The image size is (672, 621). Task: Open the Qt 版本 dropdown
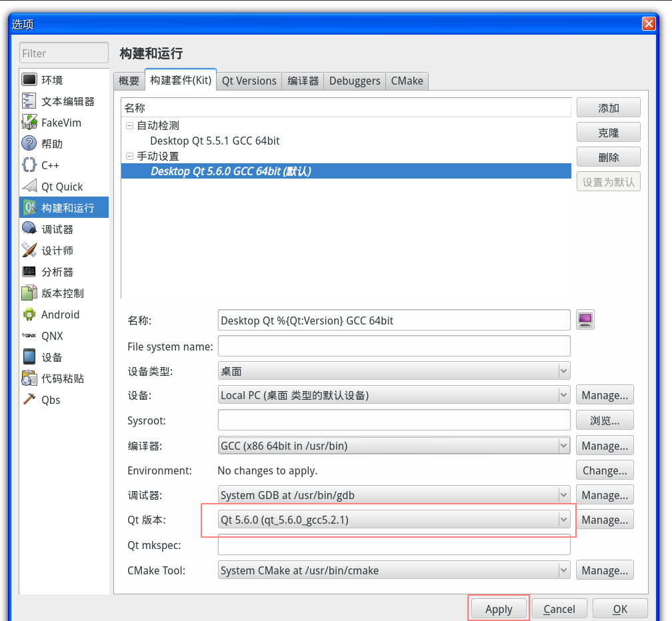tap(394, 520)
